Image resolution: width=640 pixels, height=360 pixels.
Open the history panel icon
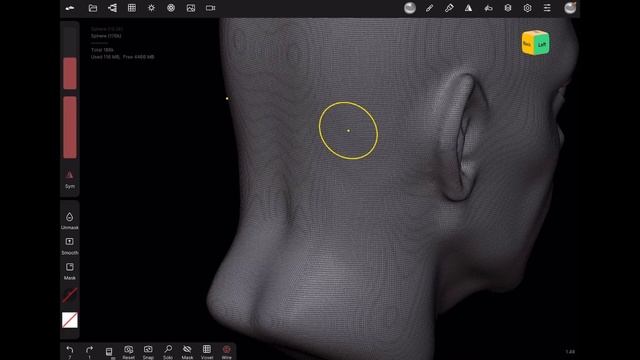click(x=109, y=352)
